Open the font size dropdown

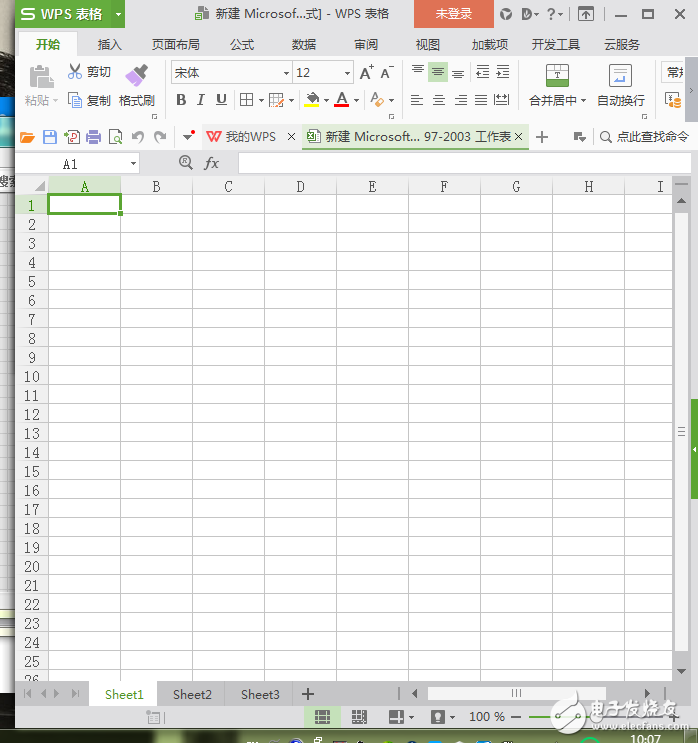pos(347,73)
